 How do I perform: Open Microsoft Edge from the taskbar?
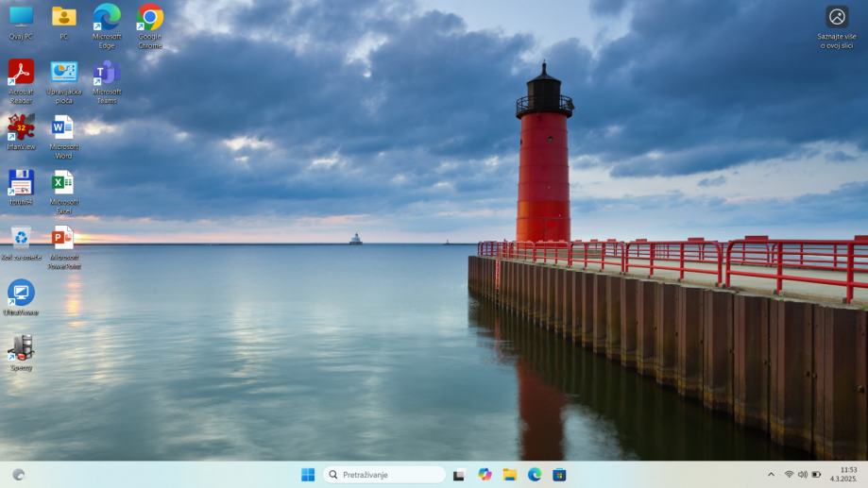click(535, 475)
